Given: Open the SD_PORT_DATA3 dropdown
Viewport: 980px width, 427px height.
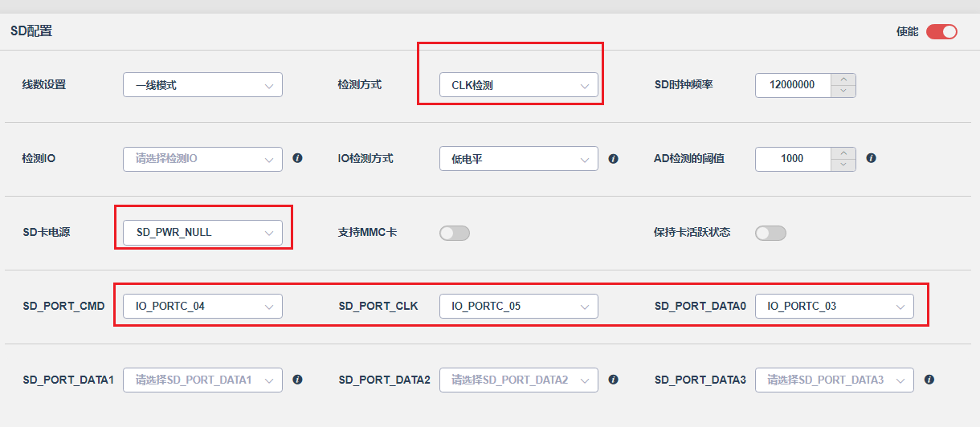Looking at the screenshot, I should (835, 380).
